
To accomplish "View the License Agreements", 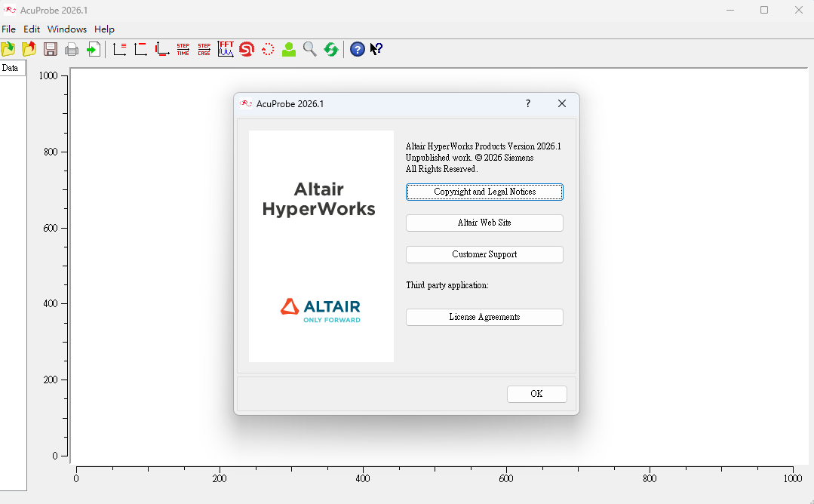I will 484,317.
